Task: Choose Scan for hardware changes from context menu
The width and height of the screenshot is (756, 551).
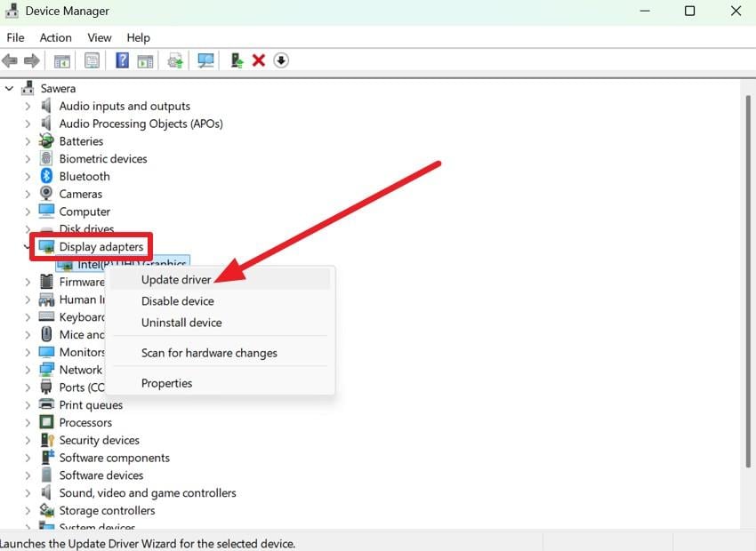Action: [x=209, y=353]
